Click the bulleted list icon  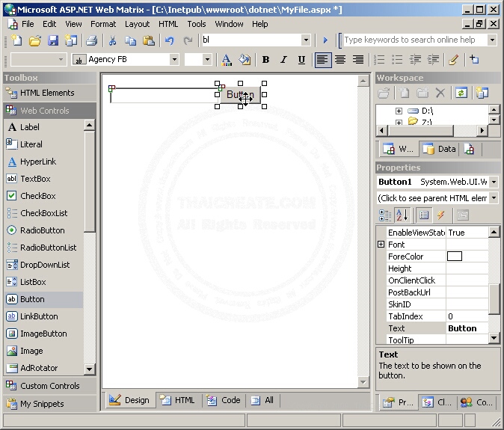coord(397,60)
